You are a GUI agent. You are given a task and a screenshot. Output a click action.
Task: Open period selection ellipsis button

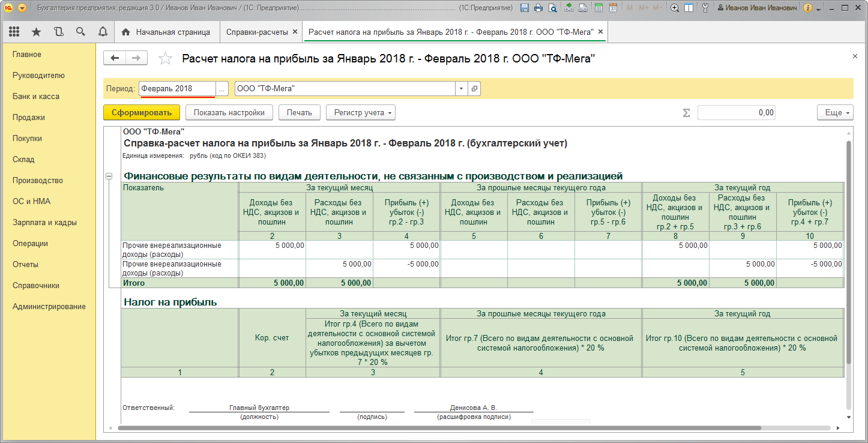222,89
